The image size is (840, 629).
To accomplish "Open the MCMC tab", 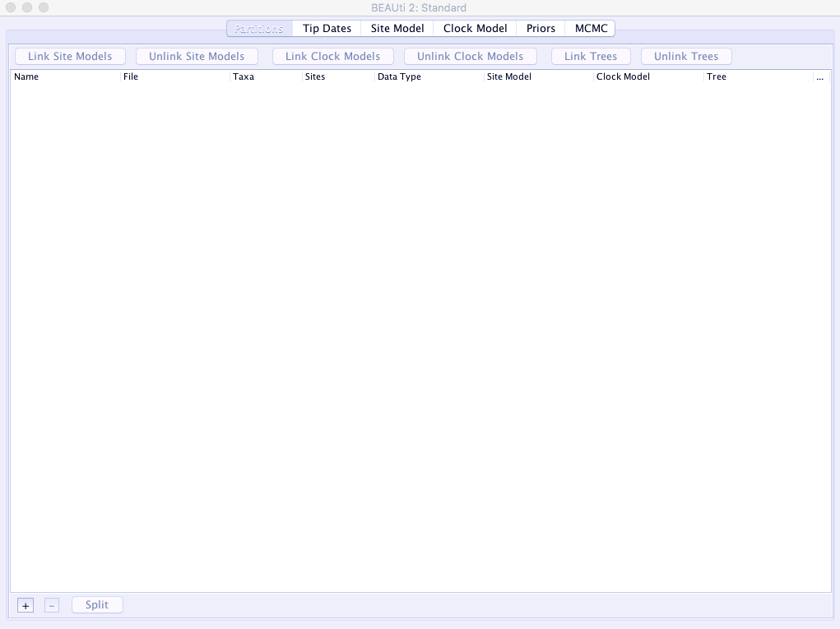I will tap(591, 29).
